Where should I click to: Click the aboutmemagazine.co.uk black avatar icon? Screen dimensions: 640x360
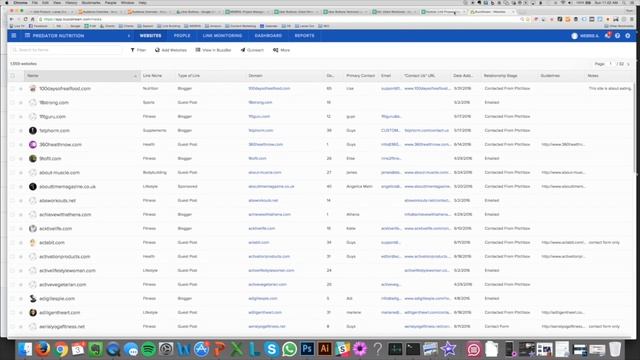click(33, 187)
